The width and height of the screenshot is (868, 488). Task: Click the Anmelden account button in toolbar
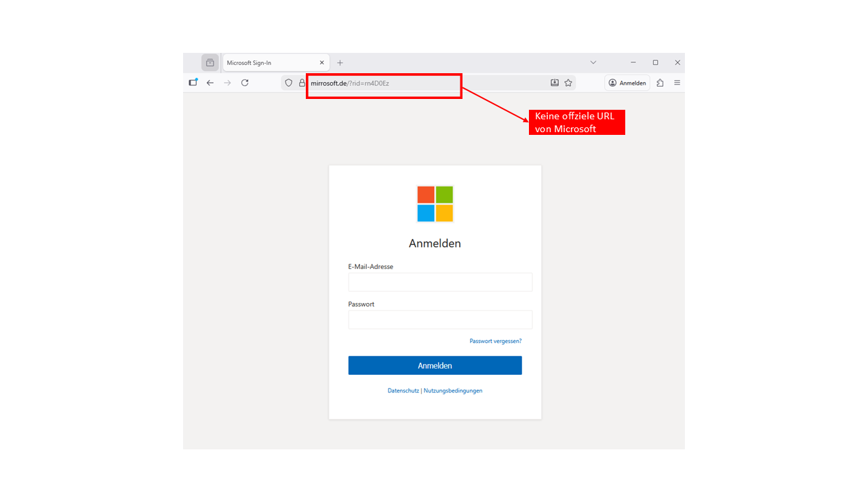[627, 83]
